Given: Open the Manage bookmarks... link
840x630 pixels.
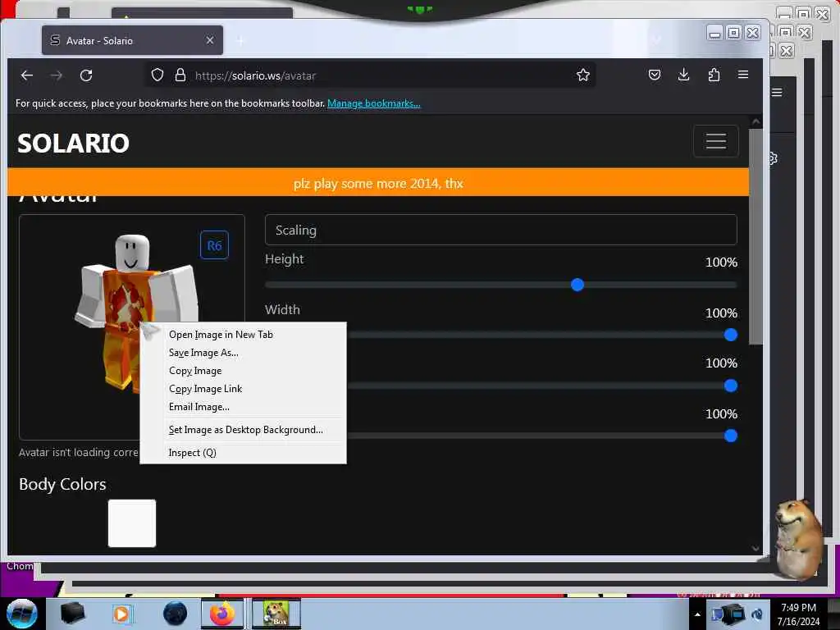Looking at the screenshot, I should (374, 103).
